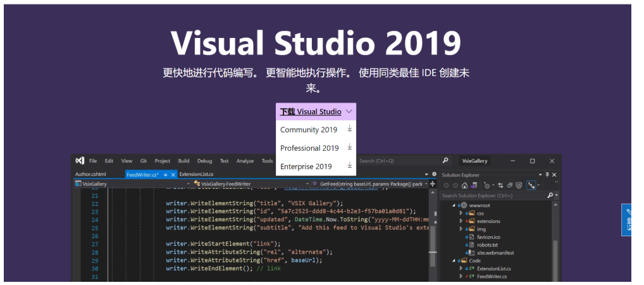The width and height of the screenshot is (644, 285).
Task: Click the gear icon at tab row end
Action: point(434,174)
